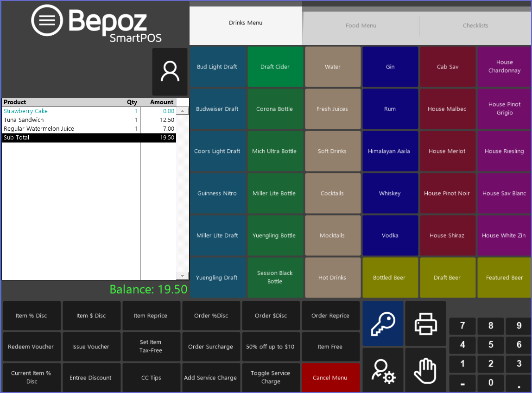Set the item as Tax-Free
The height and width of the screenshot is (393, 532).
point(151,346)
